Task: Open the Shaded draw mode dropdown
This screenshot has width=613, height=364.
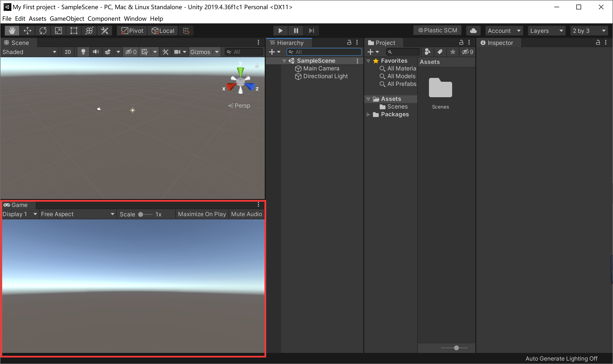Action: [29, 52]
